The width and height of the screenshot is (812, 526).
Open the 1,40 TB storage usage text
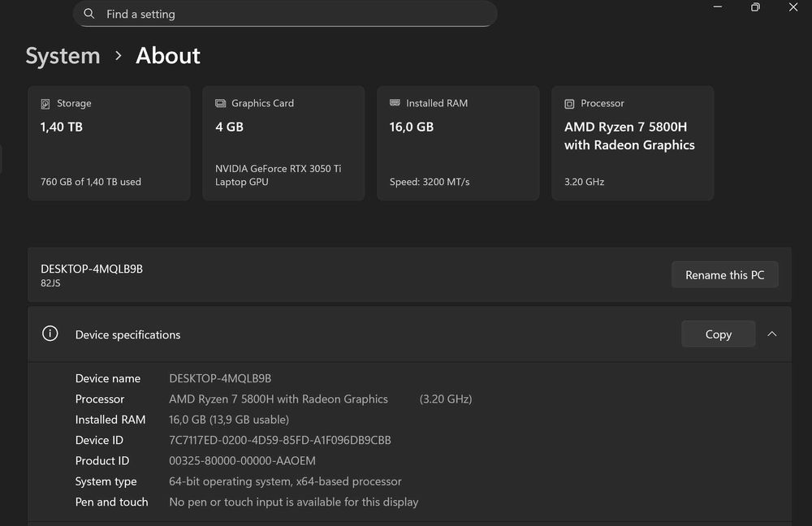click(91, 182)
